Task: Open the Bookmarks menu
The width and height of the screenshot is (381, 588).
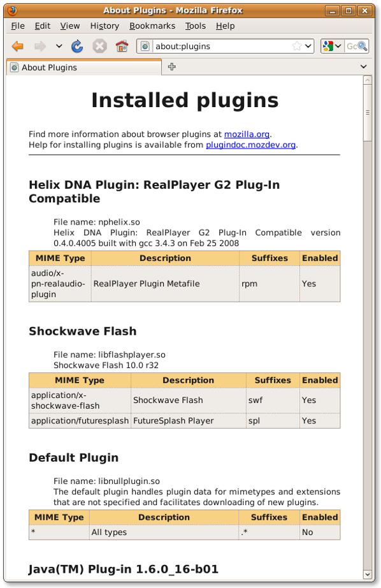Action: point(152,26)
